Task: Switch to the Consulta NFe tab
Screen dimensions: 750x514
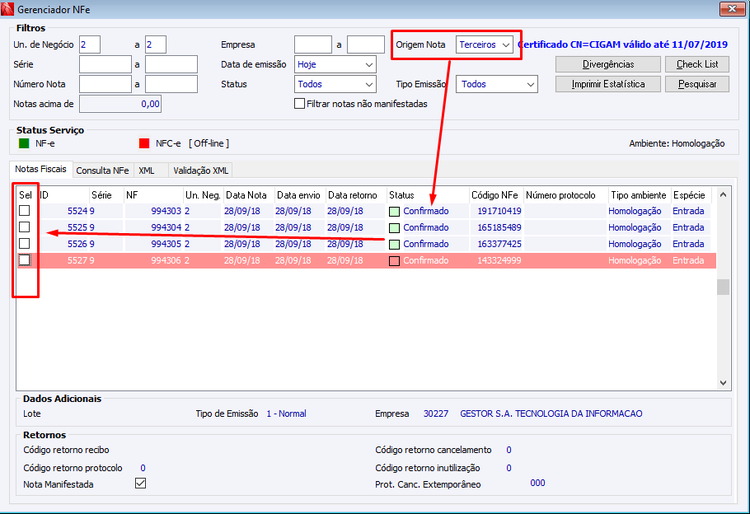Action: (x=102, y=170)
